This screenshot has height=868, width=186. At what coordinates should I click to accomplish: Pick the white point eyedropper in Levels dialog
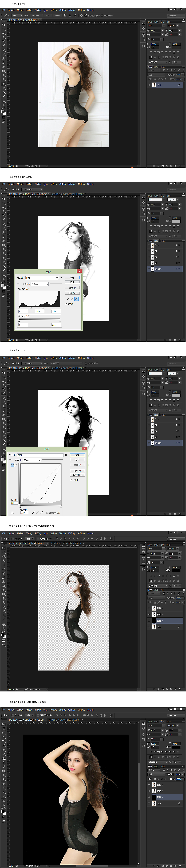tap(76, 299)
